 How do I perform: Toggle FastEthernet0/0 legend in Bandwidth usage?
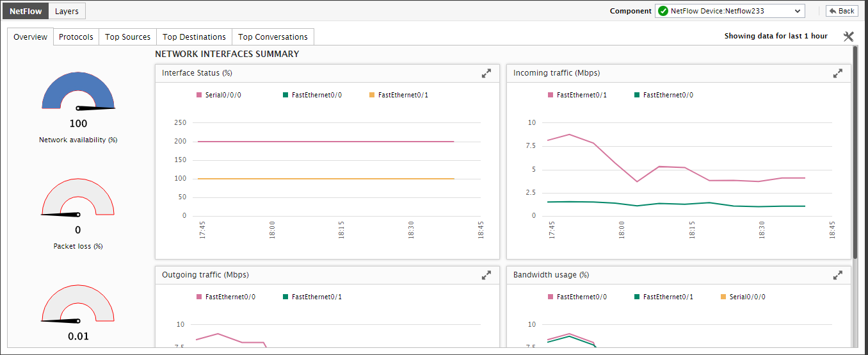point(577,297)
